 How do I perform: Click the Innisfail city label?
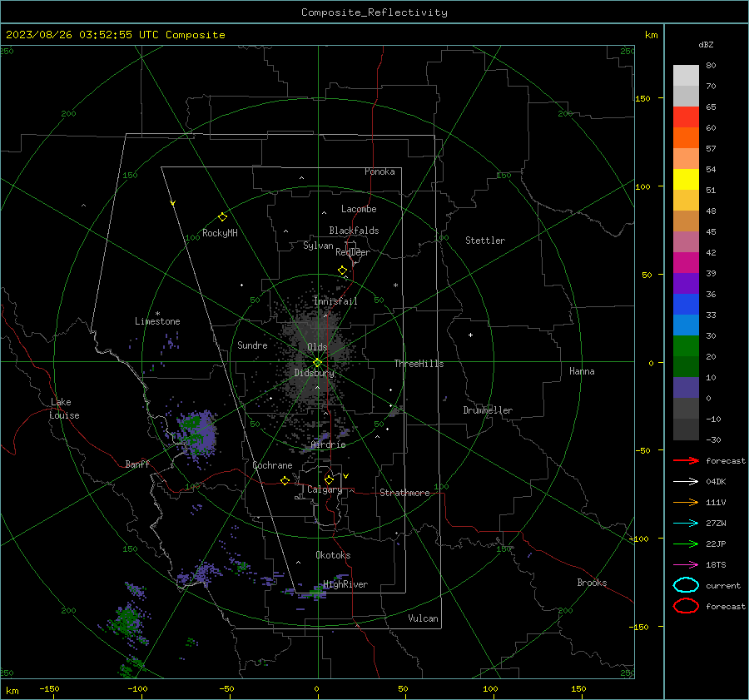[335, 301]
